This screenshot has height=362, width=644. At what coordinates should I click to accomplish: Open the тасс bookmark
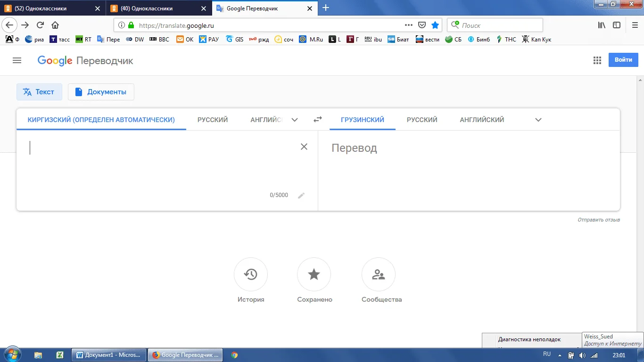point(60,40)
